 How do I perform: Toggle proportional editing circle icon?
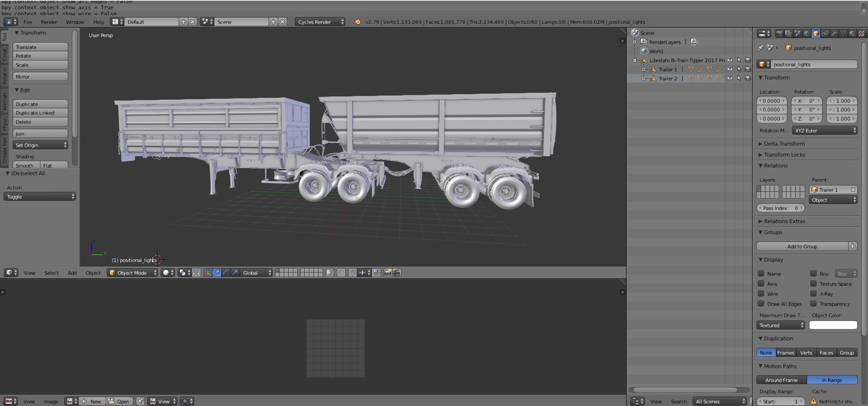pos(341,273)
